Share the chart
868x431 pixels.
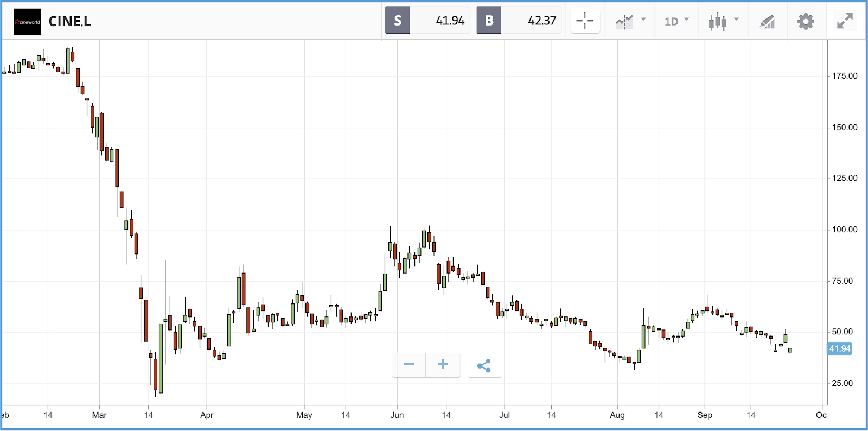(x=484, y=365)
